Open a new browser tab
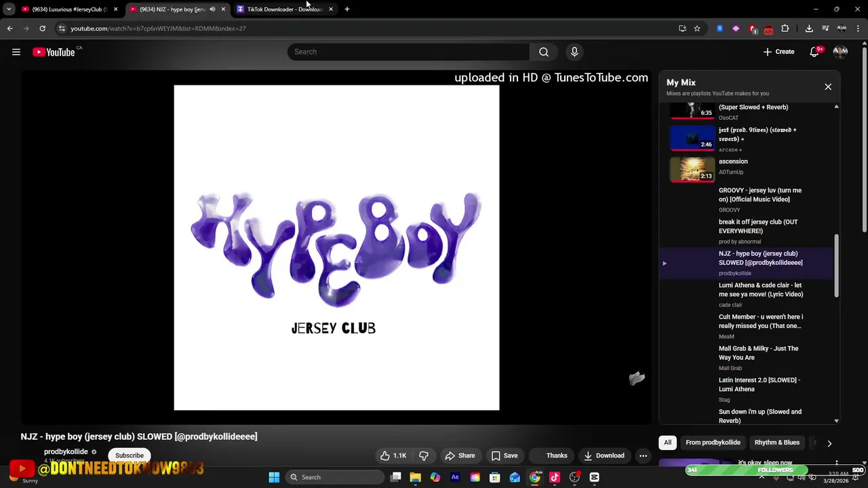The width and height of the screenshot is (868, 488). (347, 9)
